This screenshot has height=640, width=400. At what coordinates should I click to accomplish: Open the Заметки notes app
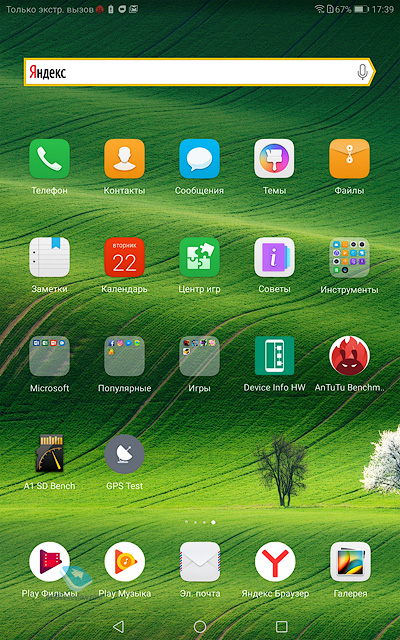pyautogui.click(x=49, y=258)
